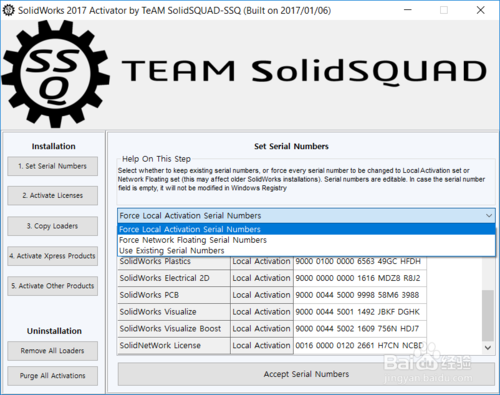Select '4. Activate Xpress Products' button
This screenshot has height=395, width=500.
pyautogui.click(x=53, y=256)
